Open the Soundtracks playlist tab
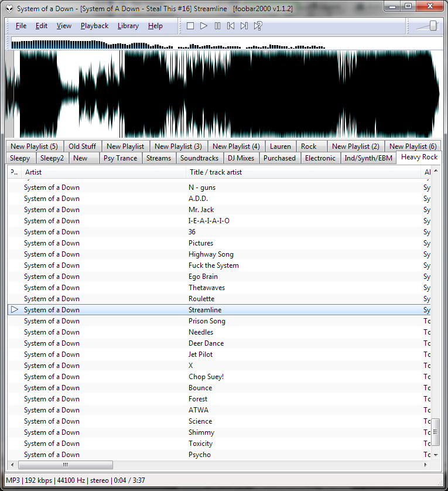This screenshot has height=491, width=448. 200,158
